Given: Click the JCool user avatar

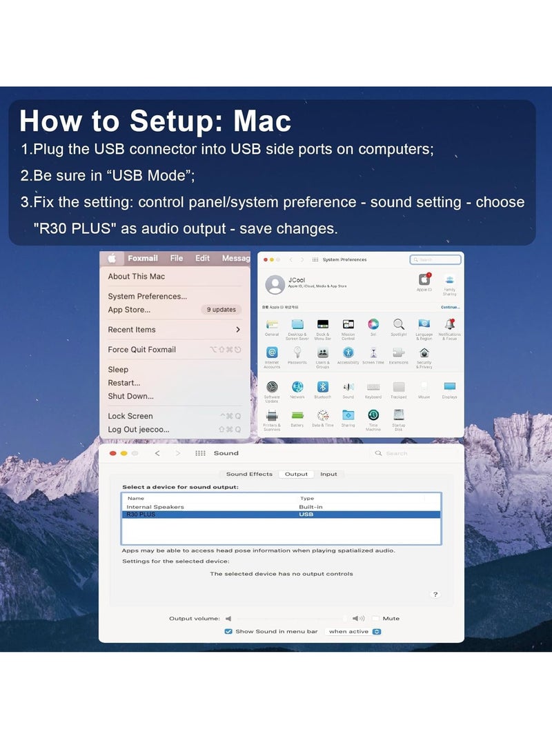Looking at the screenshot, I should 275,284.
